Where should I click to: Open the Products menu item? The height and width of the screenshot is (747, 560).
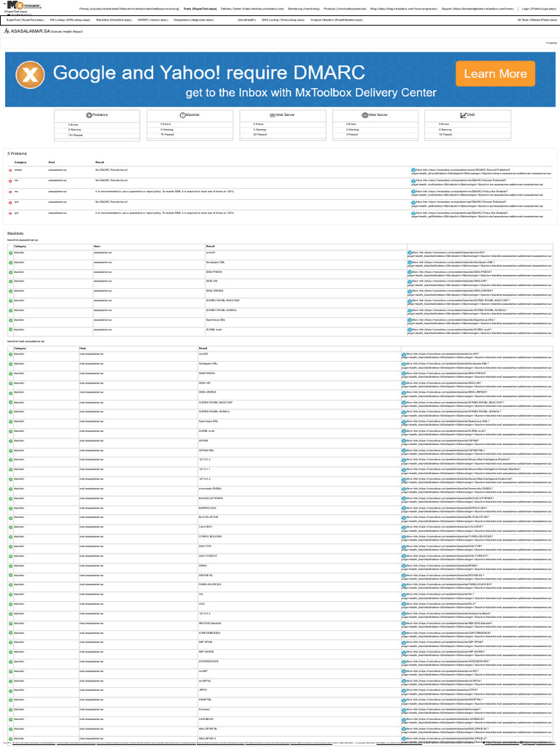click(x=345, y=9)
